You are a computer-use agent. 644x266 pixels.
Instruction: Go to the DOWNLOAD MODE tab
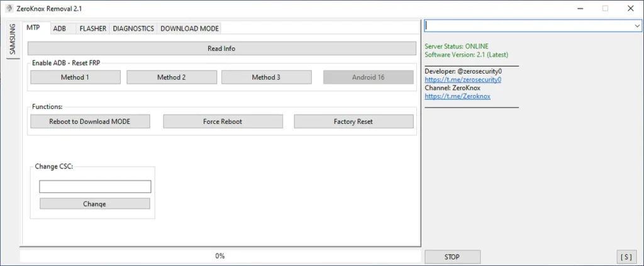[189, 29]
